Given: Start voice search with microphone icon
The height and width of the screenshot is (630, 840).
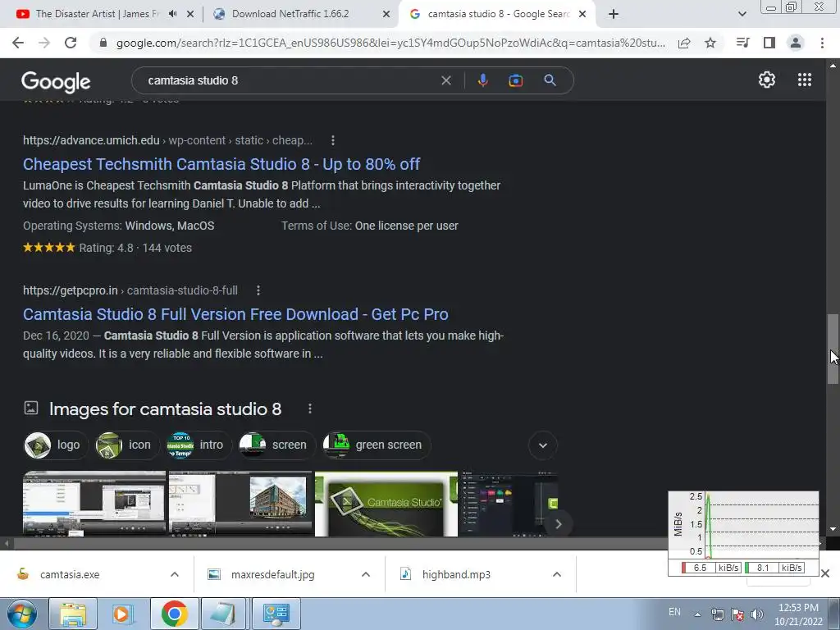Looking at the screenshot, I should 482,80.
